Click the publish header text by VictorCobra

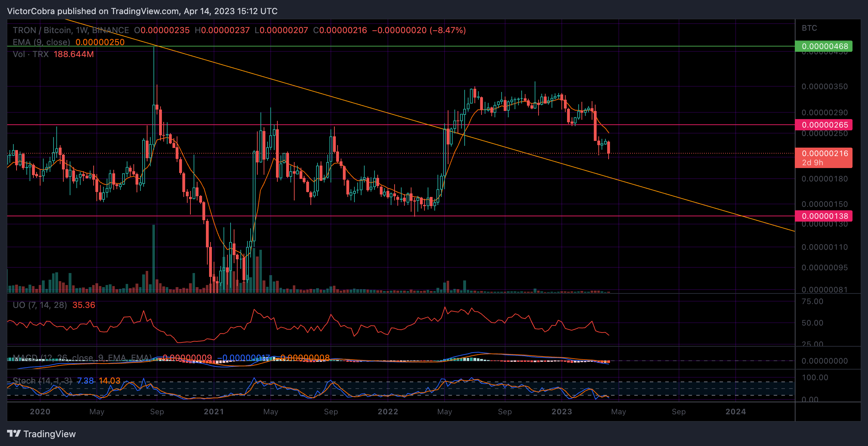tap(142, 11)
